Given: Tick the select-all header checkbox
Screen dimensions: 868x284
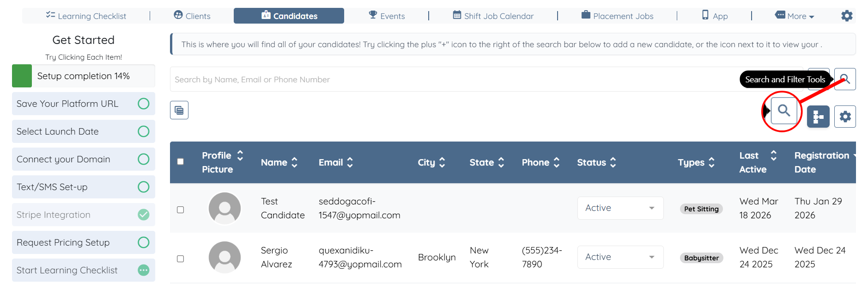Looking at the screenshot, I should (181, 162).
